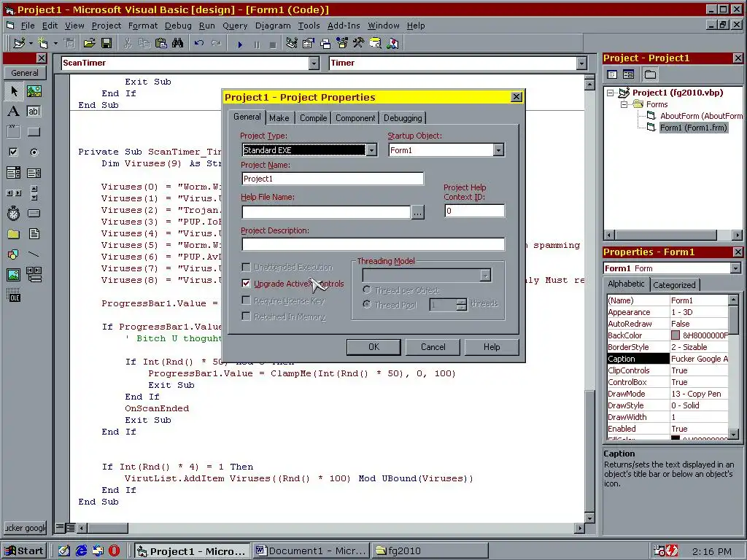
Task: Select the CommandButton tool
Action: [x=34, y=132]
